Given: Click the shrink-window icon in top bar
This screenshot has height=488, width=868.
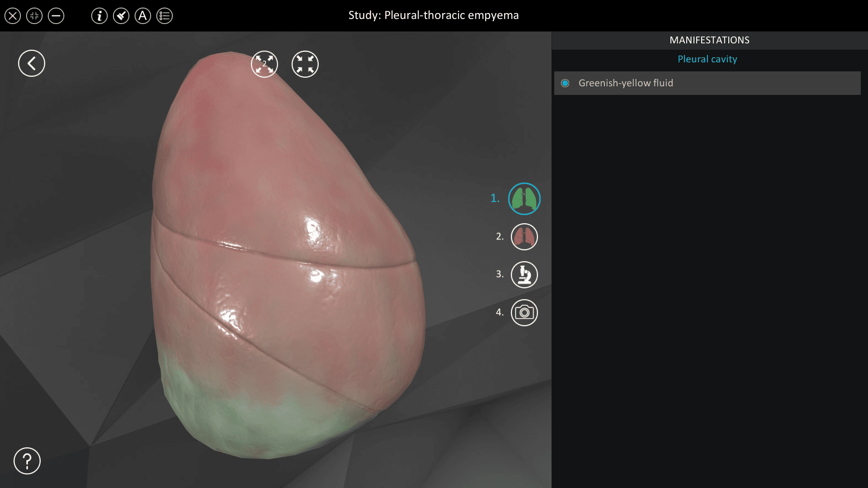Looking at the screenshot, I should tap(34, 16).
